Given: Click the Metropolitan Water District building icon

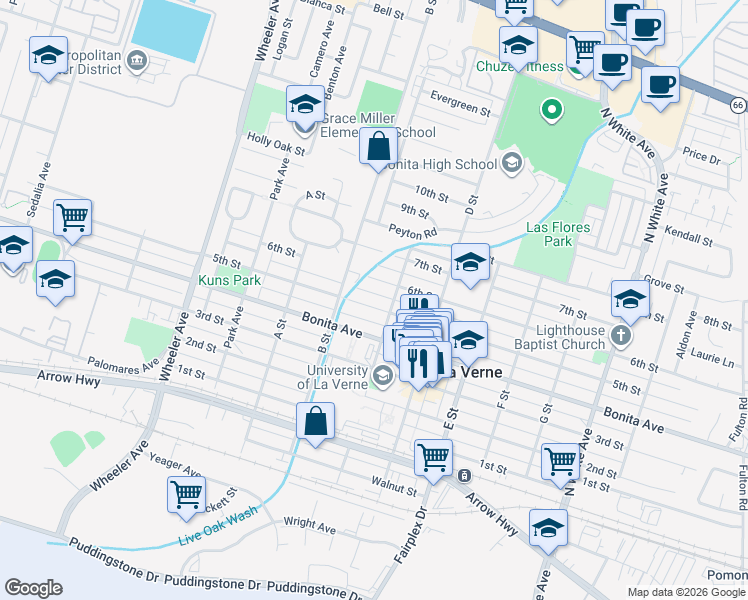Looking at the screenshot, I should (x=138, y=61).
